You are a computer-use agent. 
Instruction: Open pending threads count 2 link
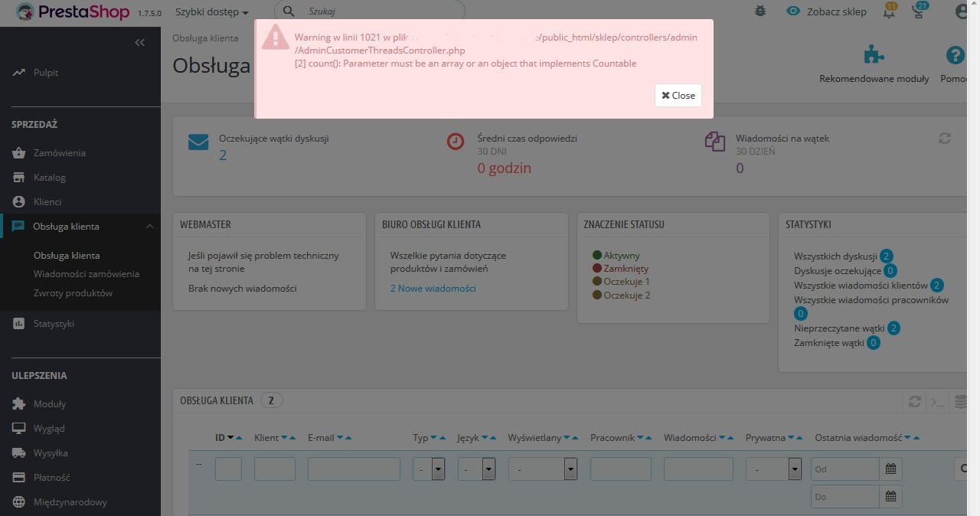[223, 155]
